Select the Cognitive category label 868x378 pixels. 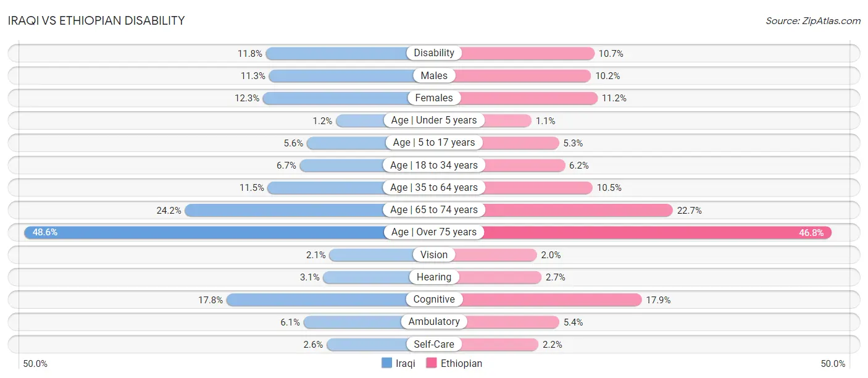434,300
